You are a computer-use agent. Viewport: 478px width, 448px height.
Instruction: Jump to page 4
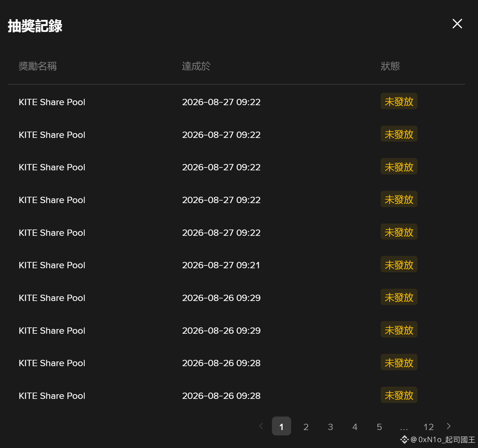pos(355,427)
